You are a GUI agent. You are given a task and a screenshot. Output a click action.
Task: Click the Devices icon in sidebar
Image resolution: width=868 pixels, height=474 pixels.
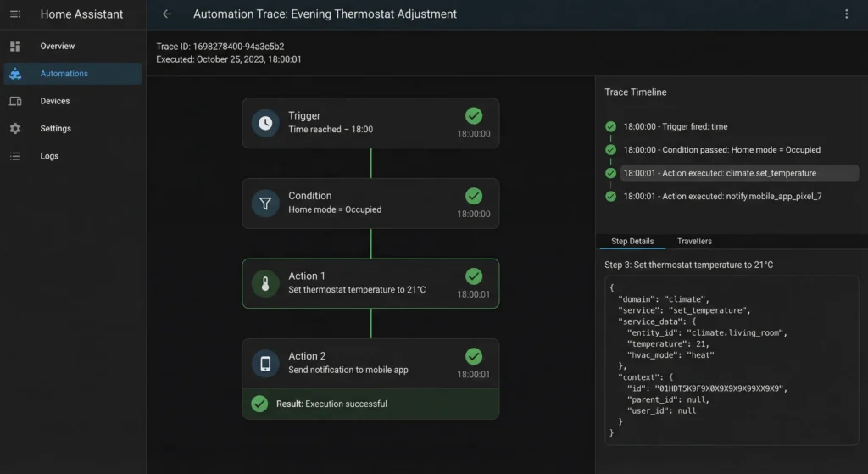coord(15,101)
